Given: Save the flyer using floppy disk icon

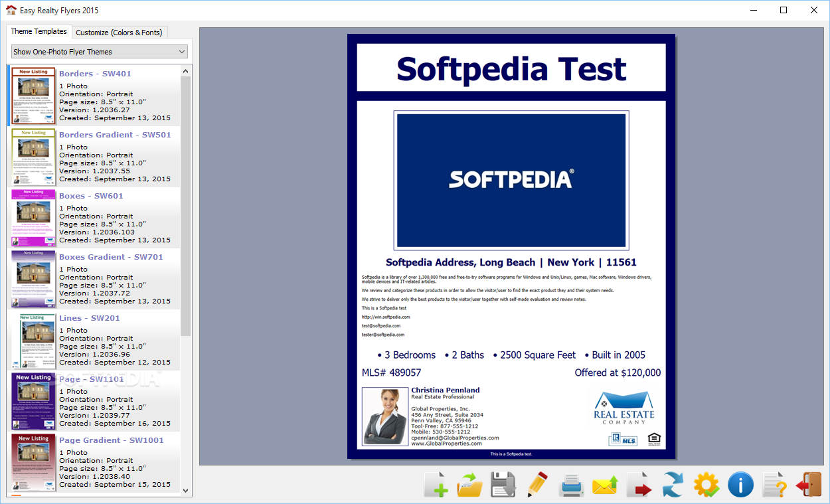Looking at the screenshot, I should click(503, 485).
